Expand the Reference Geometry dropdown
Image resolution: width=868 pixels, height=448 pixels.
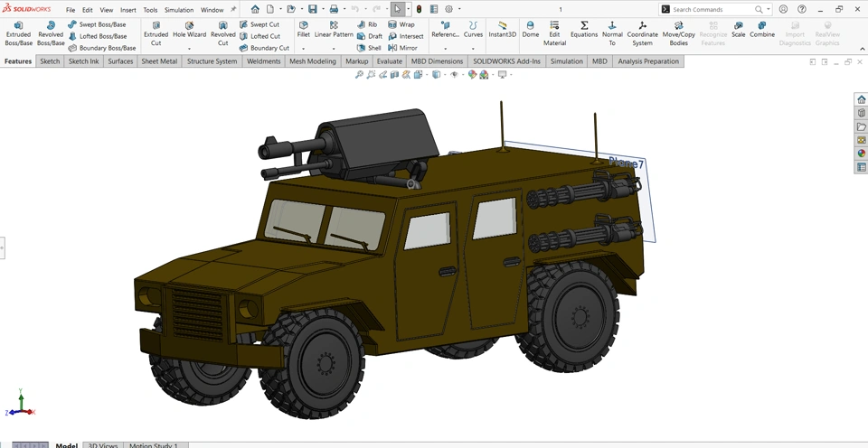pos(445,48)
